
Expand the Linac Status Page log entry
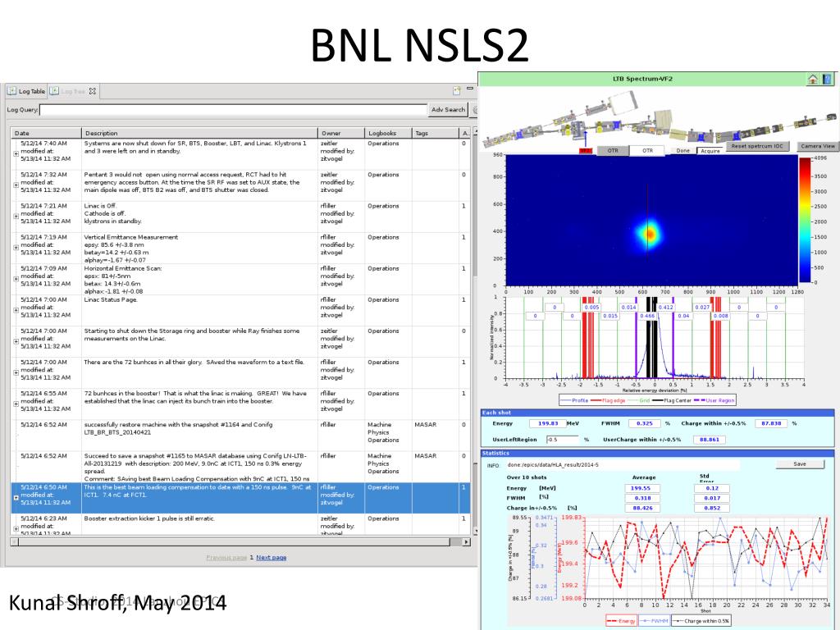[x=16, y=309]
